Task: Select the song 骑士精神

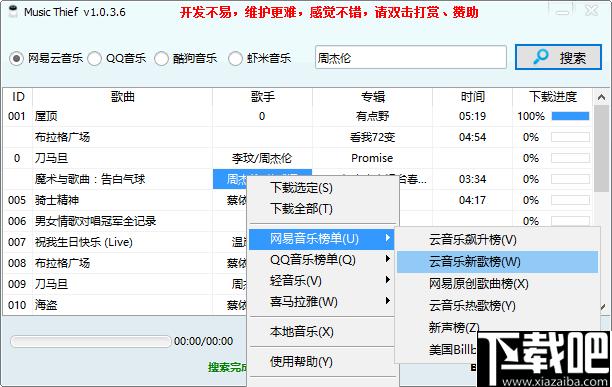Action: click(x=57, y=200)
